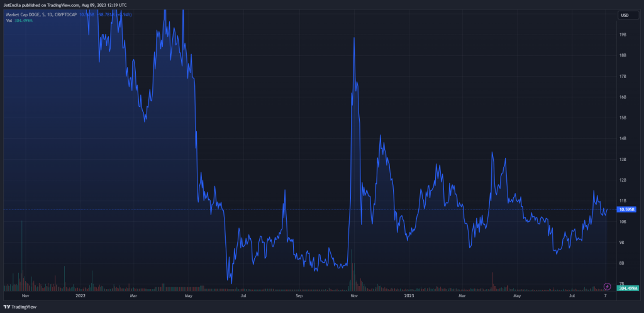
Task: Click the 17B label on price scale
Action: tap(623, 77)
